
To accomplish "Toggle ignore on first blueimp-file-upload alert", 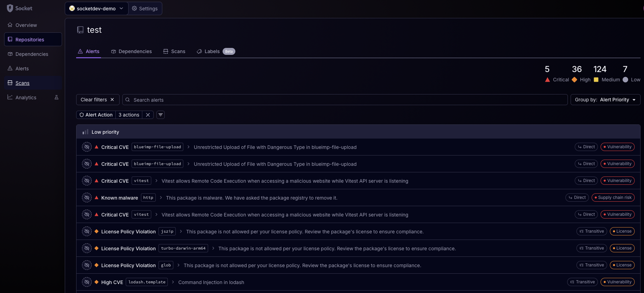I will click(87, 147).
